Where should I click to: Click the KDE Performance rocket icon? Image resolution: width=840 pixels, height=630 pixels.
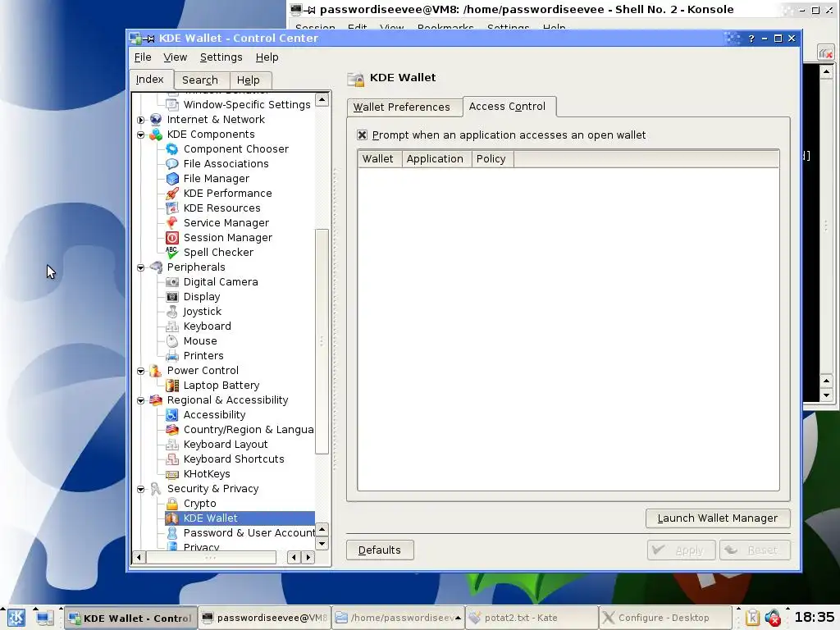pyautogui.click(x=172, y=194)
